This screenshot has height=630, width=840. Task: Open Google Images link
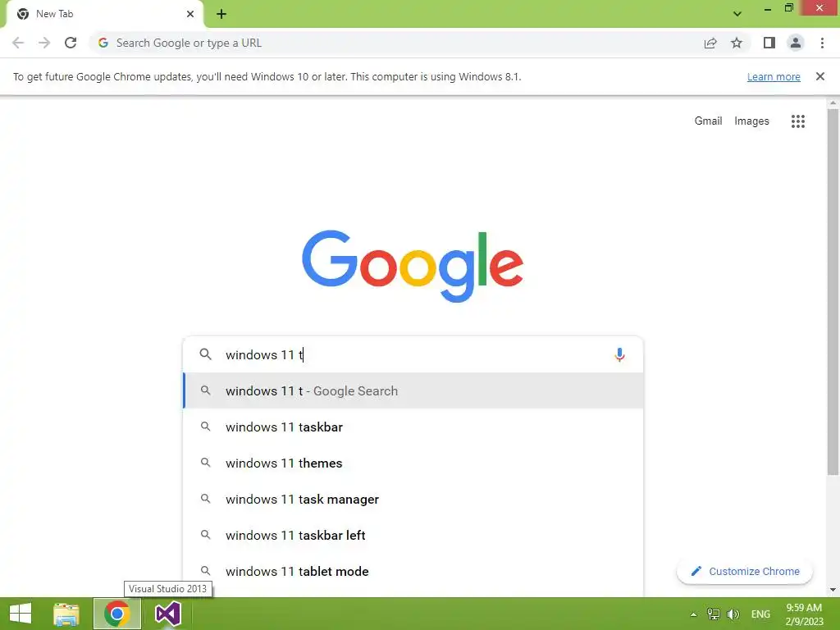751,121
